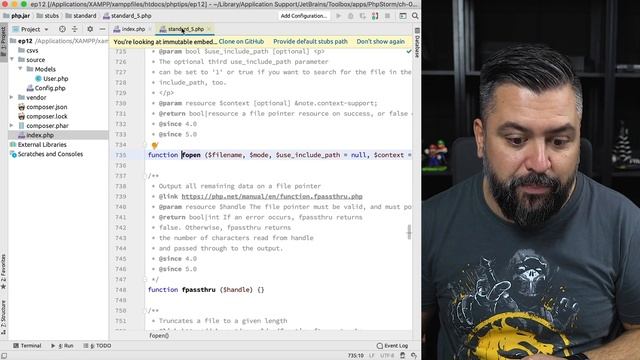Click Provide default stubs path link
The width and height of the screenshot is (640, 360).
[310, 42]
